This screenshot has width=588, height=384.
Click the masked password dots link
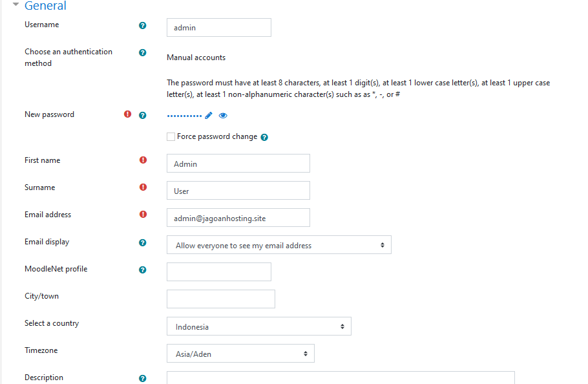tap(185, 116)
